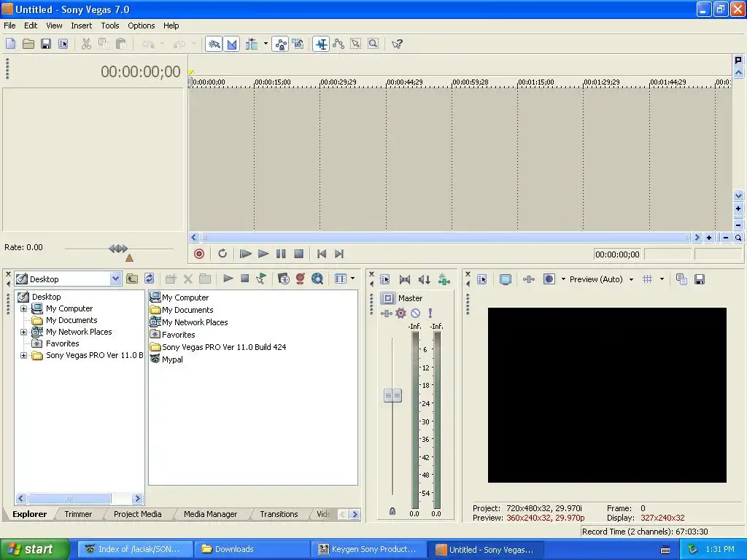Click the Master volume fader
This screenshot has width=747, height=560.
[392, 395]
